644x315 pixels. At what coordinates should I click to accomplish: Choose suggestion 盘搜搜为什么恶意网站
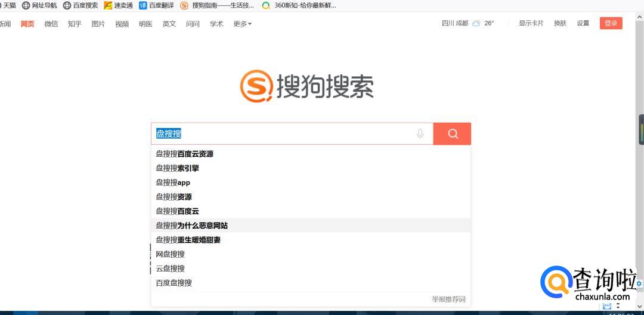click(x=192, y=226)
